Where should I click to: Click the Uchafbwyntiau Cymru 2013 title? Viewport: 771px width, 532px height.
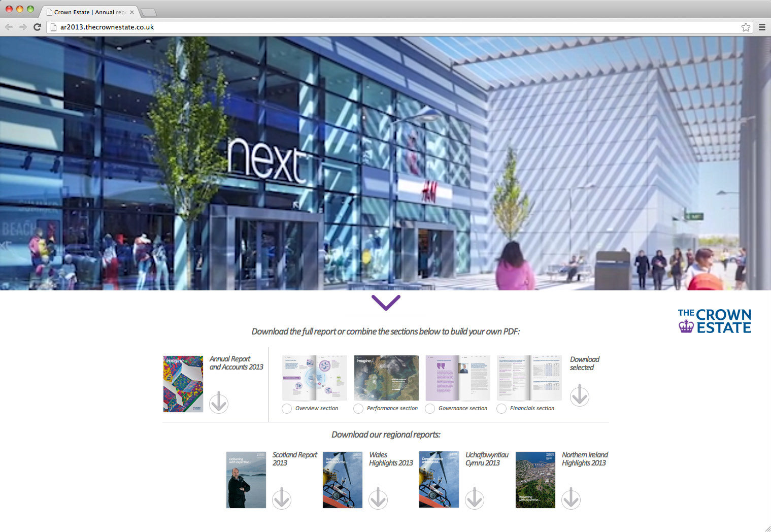point(487,459)
